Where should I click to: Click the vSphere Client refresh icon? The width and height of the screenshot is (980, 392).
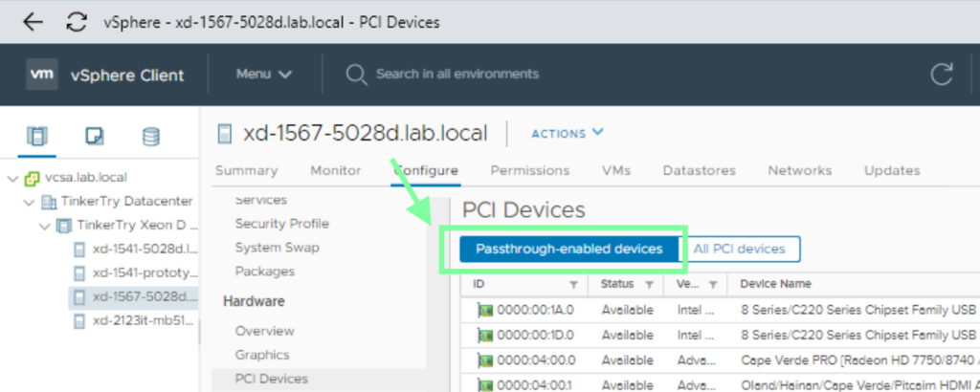(x=942, y=76)
